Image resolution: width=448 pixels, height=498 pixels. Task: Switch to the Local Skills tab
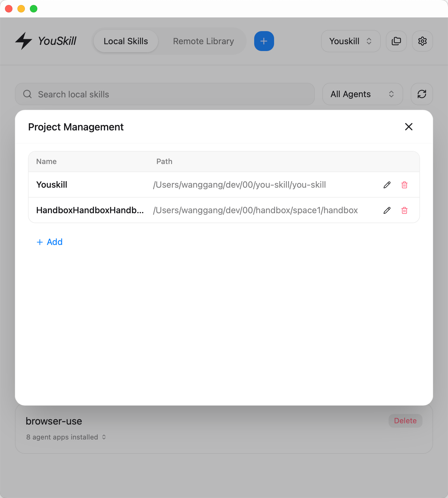[126, 41]
